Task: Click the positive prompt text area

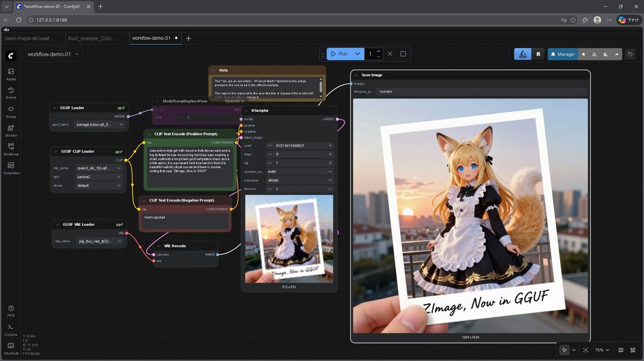Action: pyautogui.click(x=190, y=167)
